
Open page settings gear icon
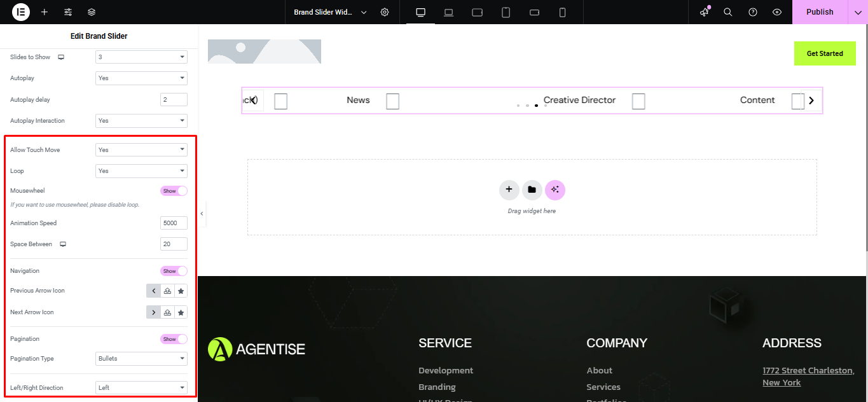[385, 12]
